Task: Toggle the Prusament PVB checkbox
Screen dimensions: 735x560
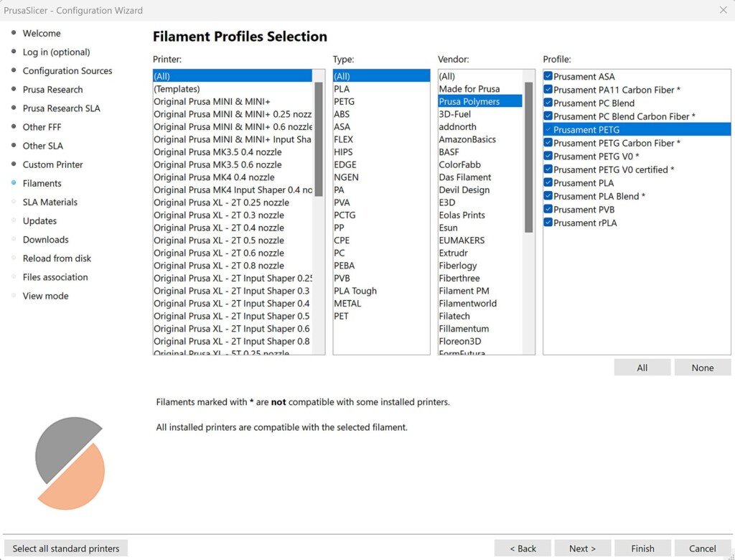Action: (x=548, y=209)
